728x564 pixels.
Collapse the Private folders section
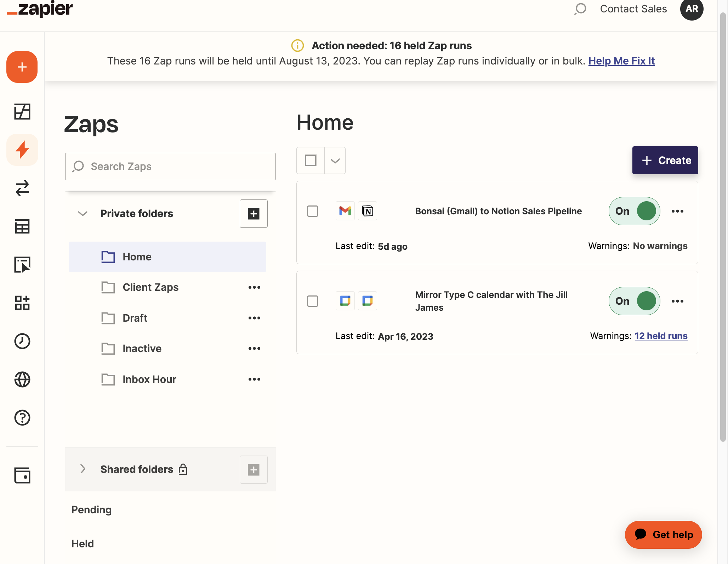(x=83, y=214)
